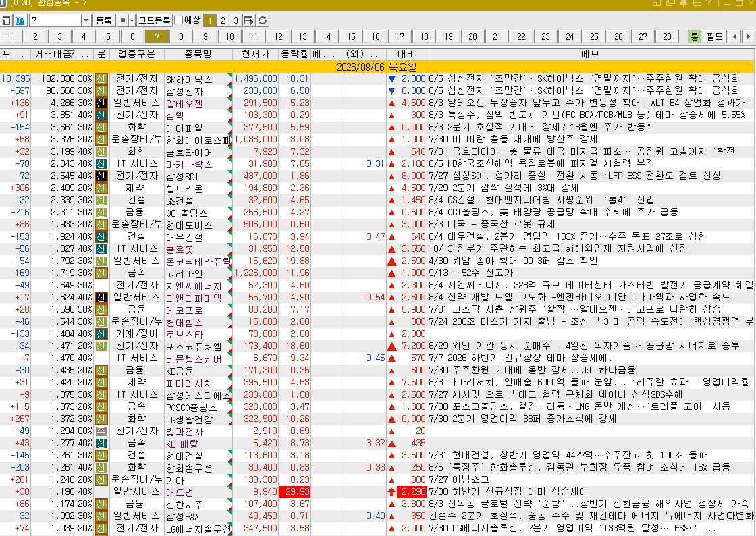
Task: Switch to watchlist tab 8
Action: (x=182, y=36)
